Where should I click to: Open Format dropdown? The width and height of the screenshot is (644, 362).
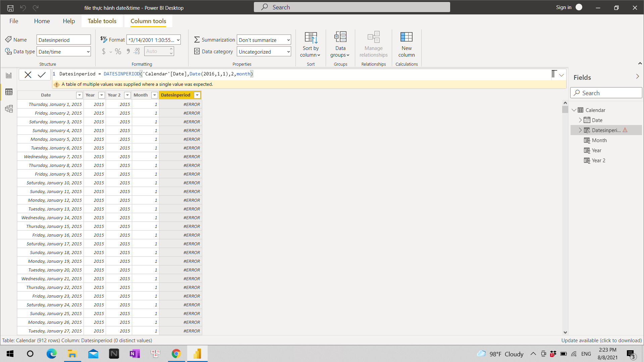[x=154, y=40]
